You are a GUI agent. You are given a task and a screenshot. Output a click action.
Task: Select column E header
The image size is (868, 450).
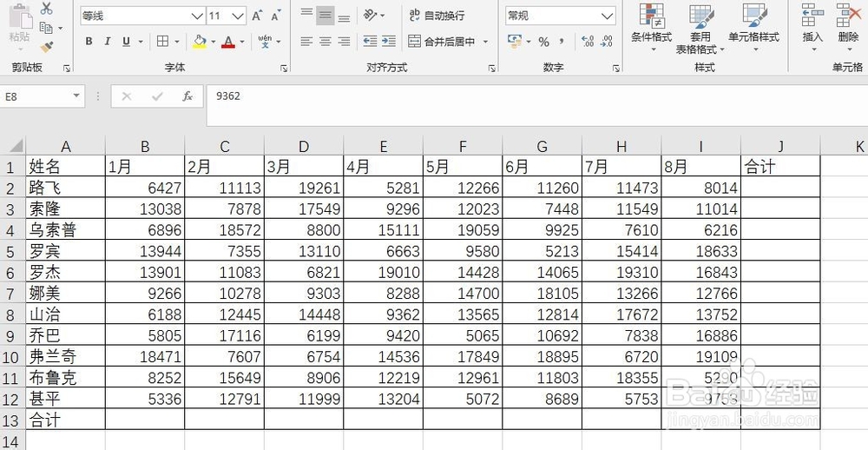pos(383,146)
